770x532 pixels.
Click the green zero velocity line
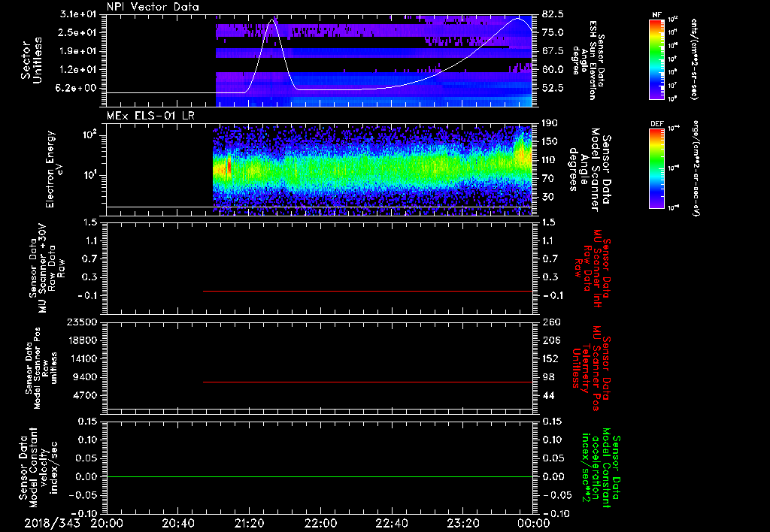pos(320,476)
